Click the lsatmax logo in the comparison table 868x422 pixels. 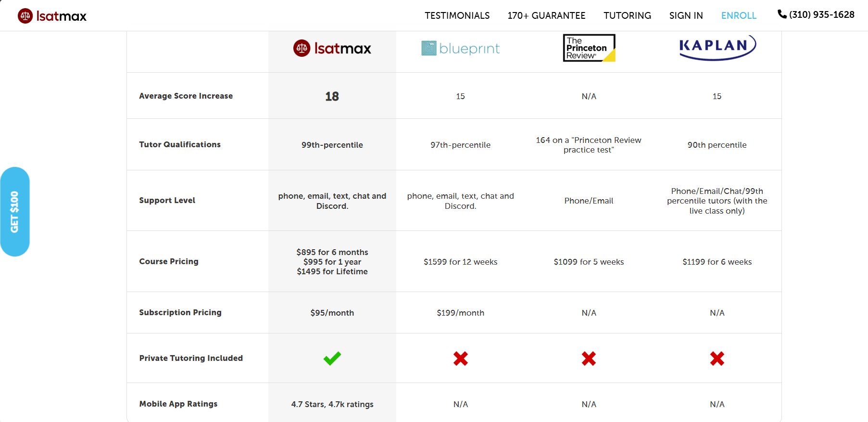coord(332,48)
